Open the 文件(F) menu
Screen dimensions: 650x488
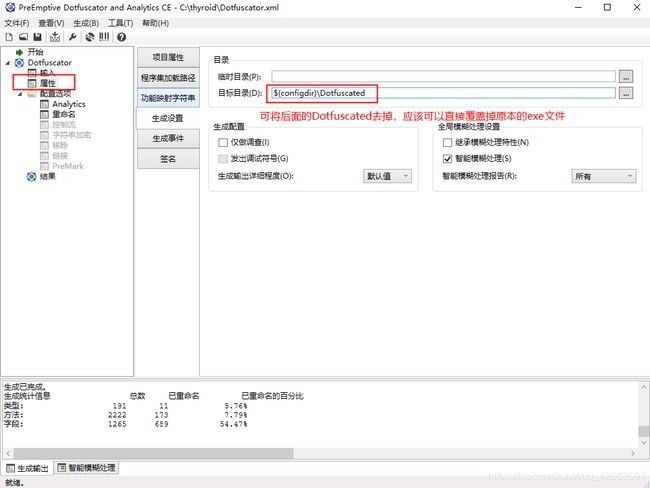[17, 23]
